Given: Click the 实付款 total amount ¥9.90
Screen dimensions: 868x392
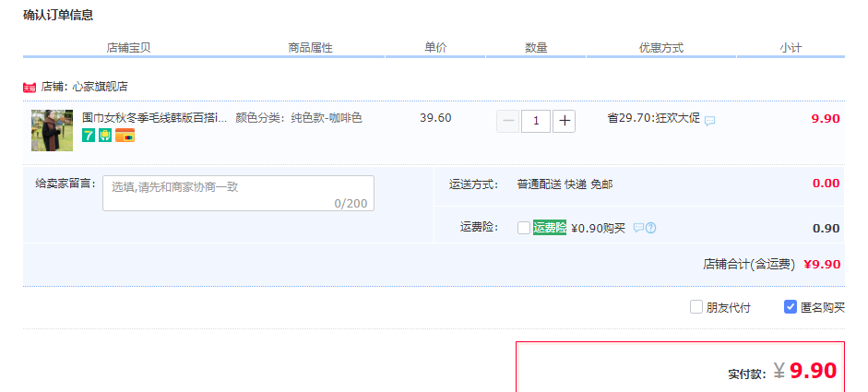Looking at the screenshot, I should (x=805, y=371).
